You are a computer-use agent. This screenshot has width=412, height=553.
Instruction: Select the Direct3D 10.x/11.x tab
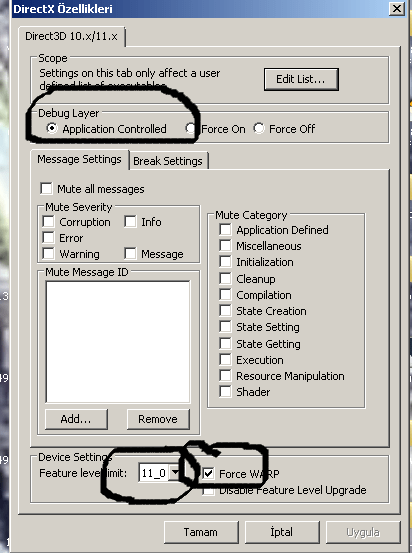[x=71, y=36]
